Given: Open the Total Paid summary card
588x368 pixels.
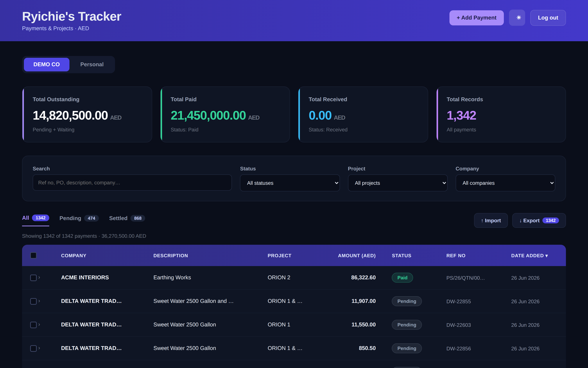Looking at the screenshot, I should coord(225,114).
